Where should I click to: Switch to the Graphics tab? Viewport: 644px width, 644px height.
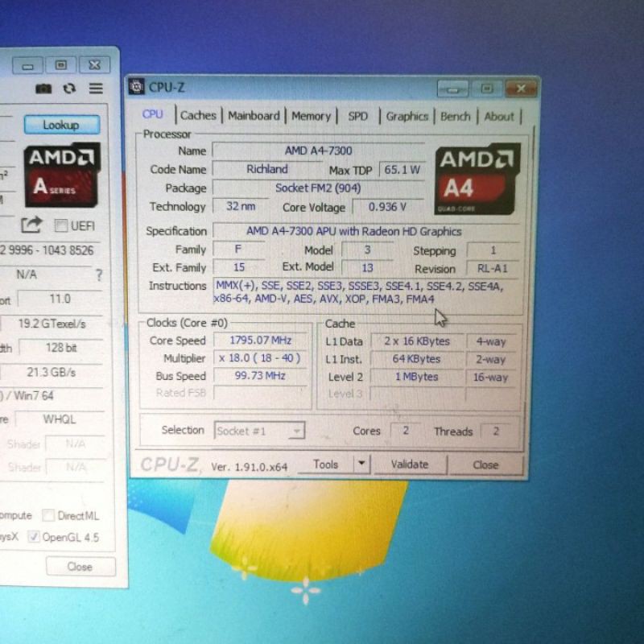click(x=407, y=117)
